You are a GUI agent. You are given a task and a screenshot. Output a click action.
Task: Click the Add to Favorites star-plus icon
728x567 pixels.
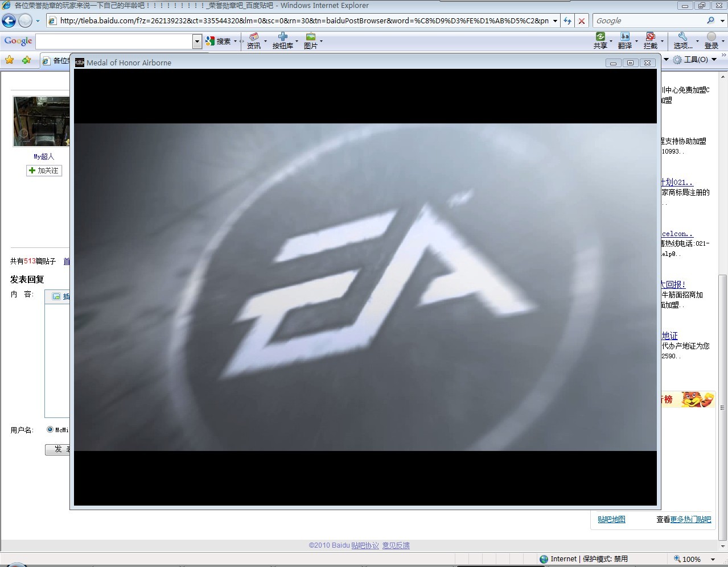(x=27, y=60)
